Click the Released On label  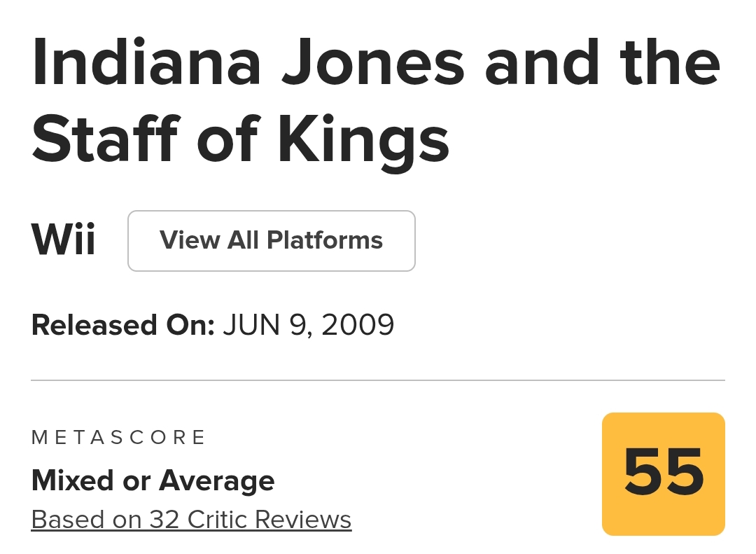(122, 325)
